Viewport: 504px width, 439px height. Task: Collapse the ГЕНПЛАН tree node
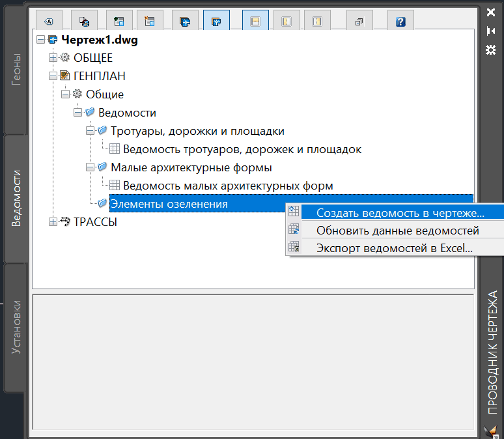[x=53, y=76]
